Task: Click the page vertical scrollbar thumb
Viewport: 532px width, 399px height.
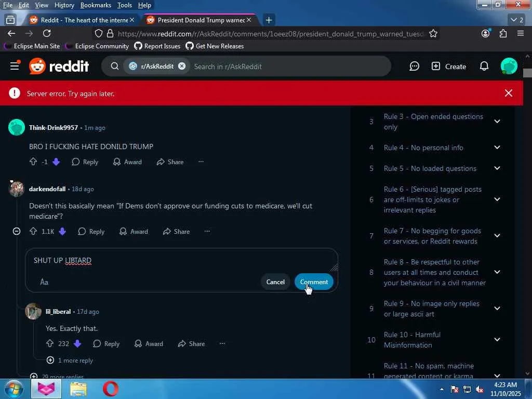Action: [x=528, y=73]
